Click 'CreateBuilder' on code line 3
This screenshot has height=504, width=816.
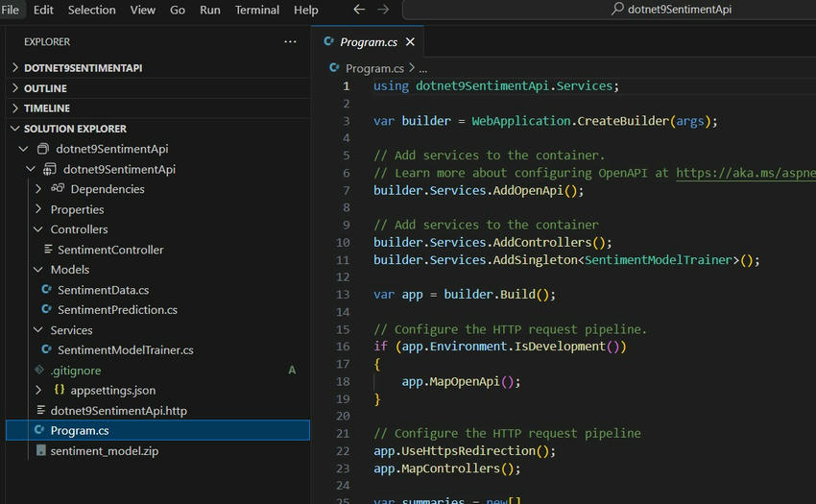[623, 121]
